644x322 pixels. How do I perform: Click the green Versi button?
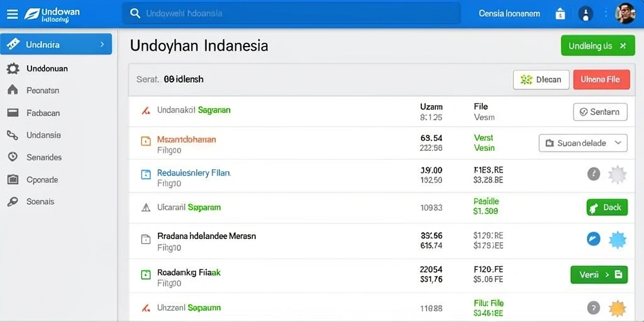click(x=599, y=274)
